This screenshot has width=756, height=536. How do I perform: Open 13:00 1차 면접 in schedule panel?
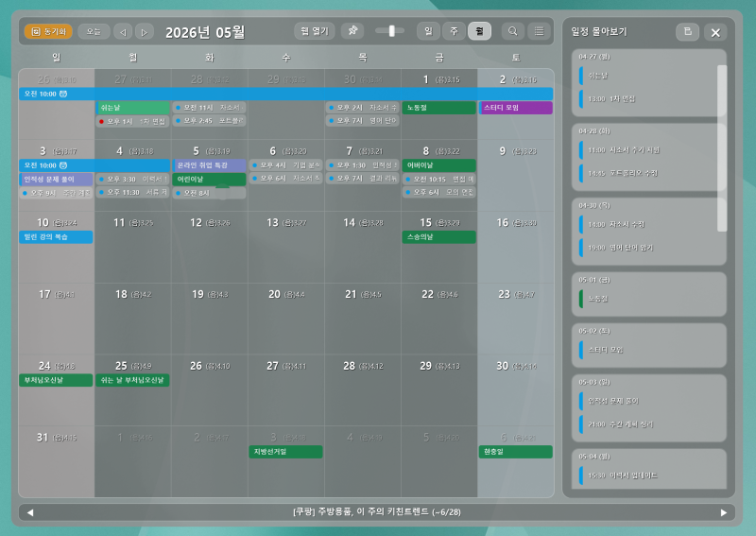648,99
